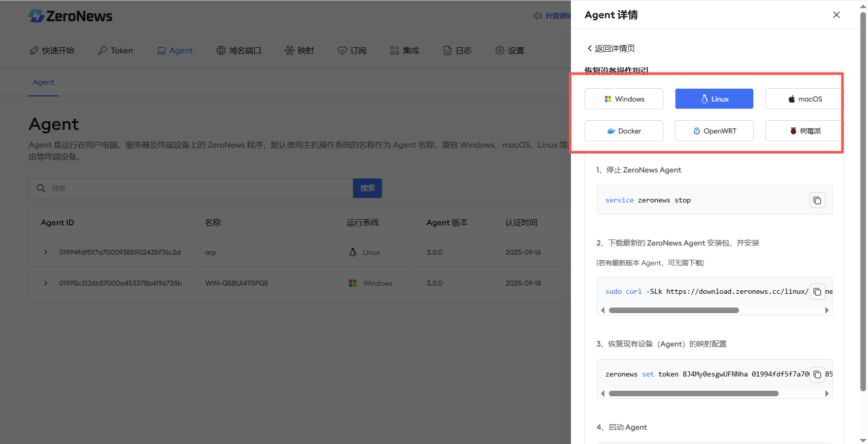Click the ZeroNews logo
This screenshot has width=868, height=444.
71,16
